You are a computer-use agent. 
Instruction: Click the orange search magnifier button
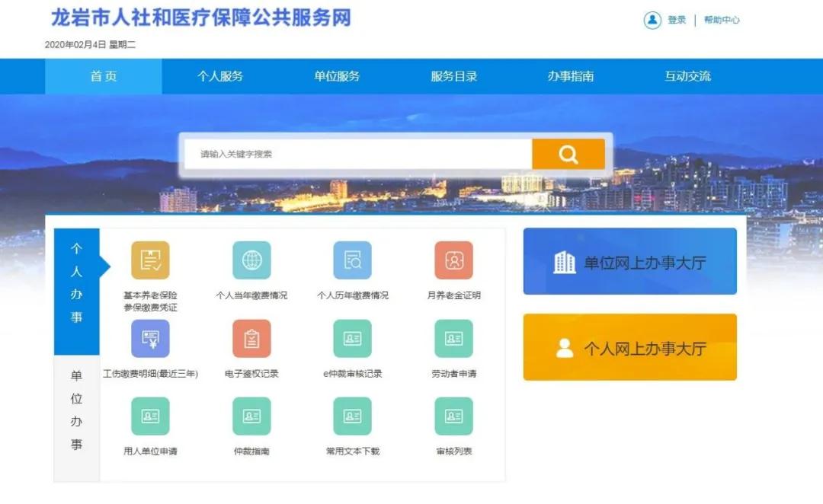[568, 155]
